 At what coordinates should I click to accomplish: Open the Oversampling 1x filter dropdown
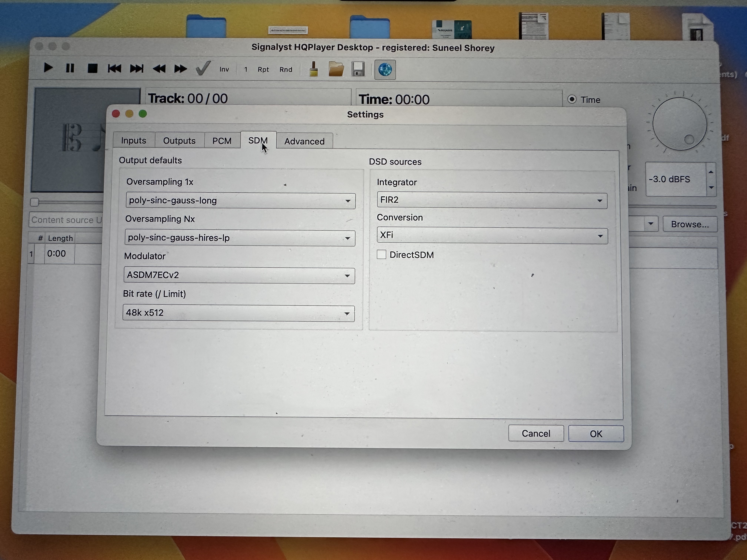pos(240,201)
